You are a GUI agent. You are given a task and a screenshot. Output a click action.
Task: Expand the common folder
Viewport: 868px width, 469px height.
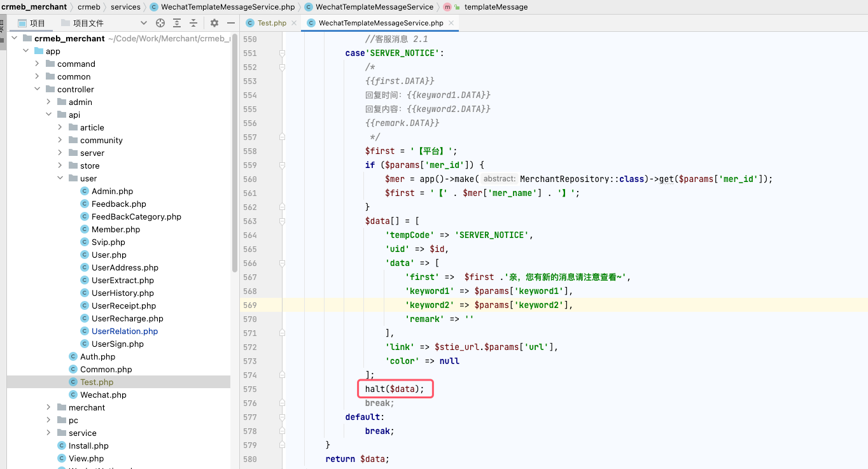click(x=37, y=76)
